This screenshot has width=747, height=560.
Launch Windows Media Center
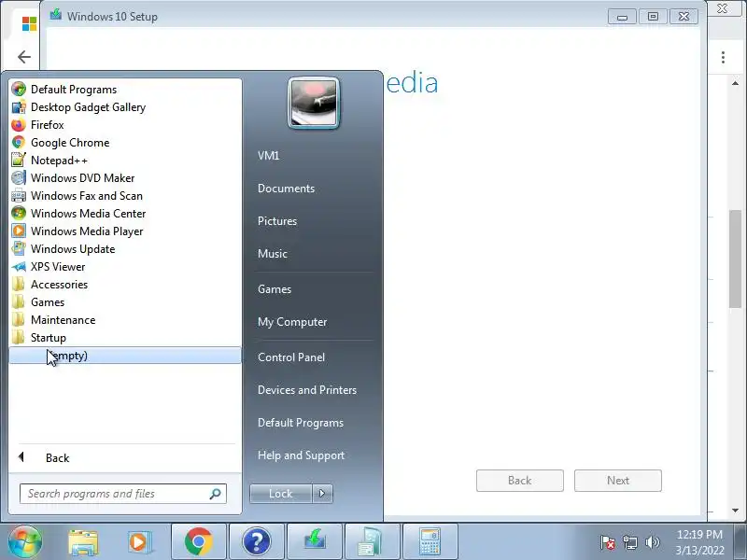coord(125,214)
